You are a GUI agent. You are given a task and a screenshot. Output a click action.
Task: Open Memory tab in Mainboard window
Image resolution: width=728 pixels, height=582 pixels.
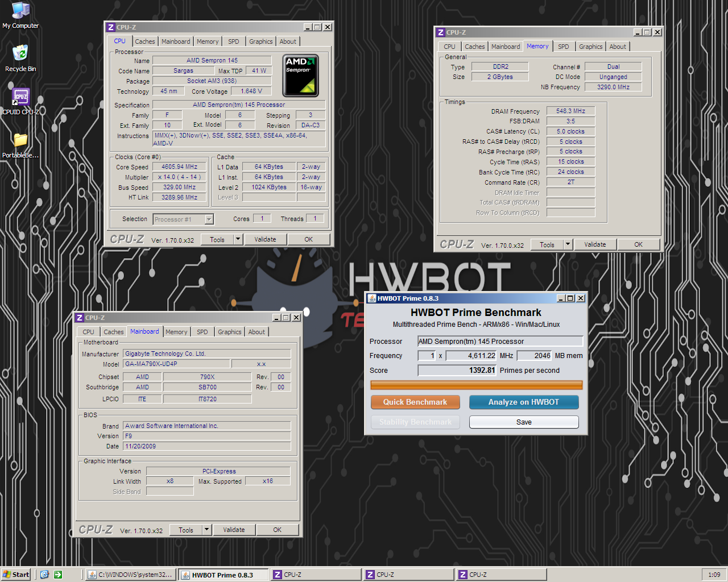point(176,332)
